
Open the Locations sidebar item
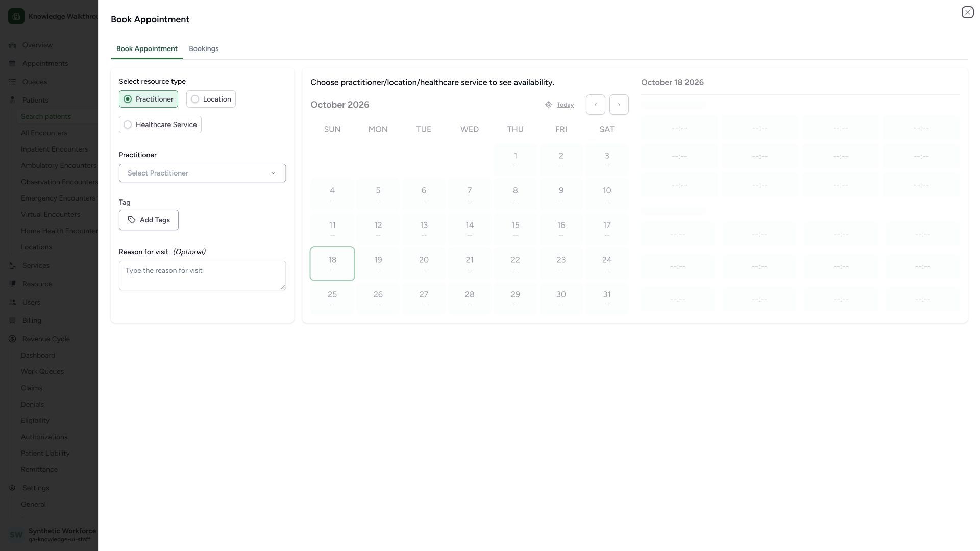point(36,247)
